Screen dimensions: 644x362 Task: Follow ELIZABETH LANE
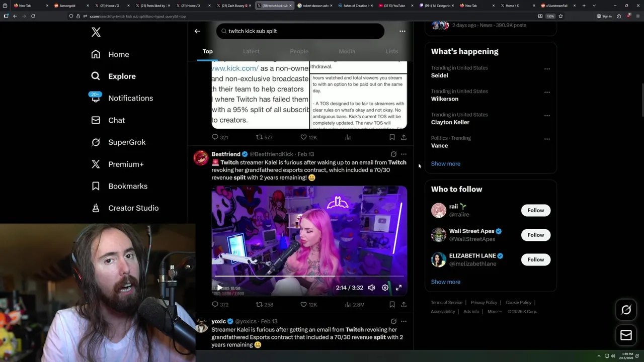pos(535,259)
